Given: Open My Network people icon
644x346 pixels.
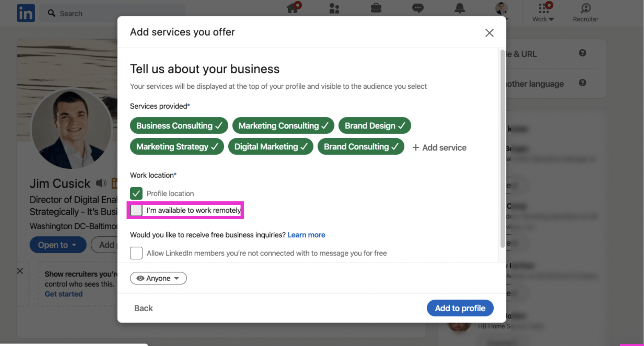Looking at the screenshot, I should [x=334, y=8].
